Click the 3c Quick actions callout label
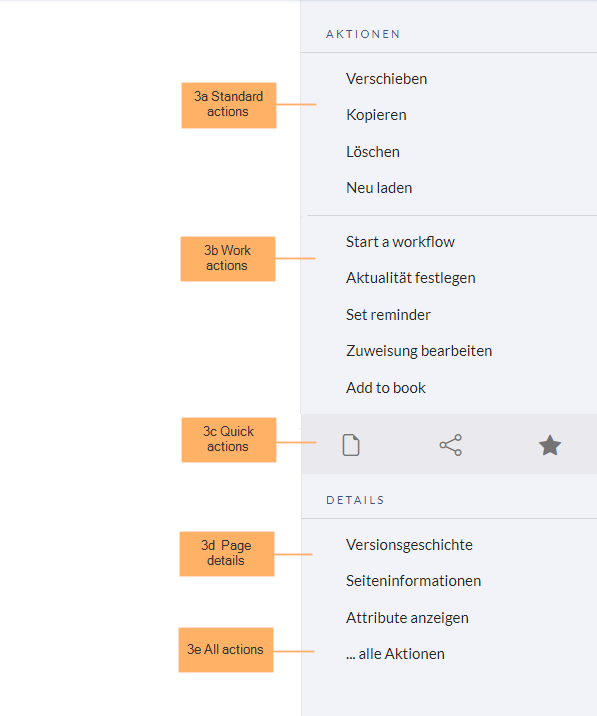Image resolution: width=597 pixels, height=716 pixels. pos(228,440)
